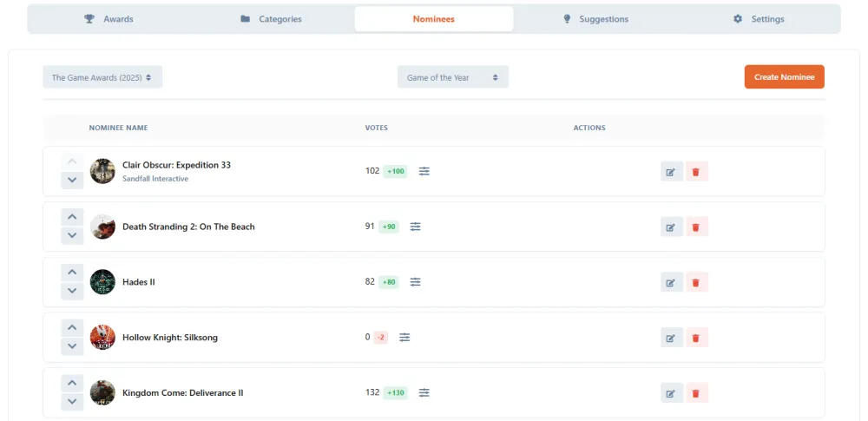
Task: Delete the Death Stranding 2 nominee
Action: click(696, 227)
